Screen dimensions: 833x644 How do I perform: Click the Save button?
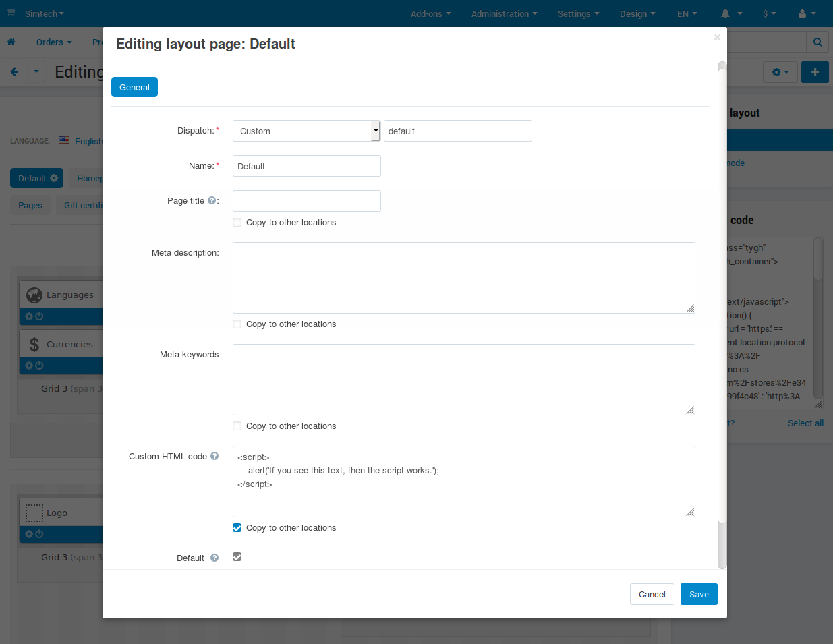click(699, 594)
